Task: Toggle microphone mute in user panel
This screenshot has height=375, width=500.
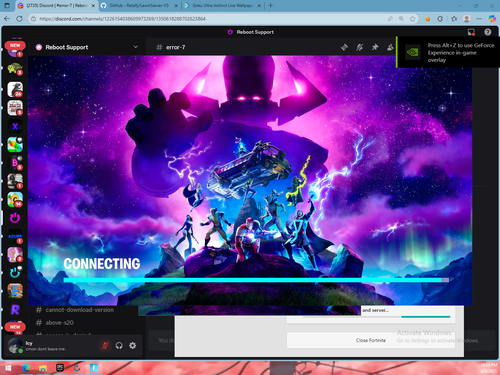Action: 105,346
